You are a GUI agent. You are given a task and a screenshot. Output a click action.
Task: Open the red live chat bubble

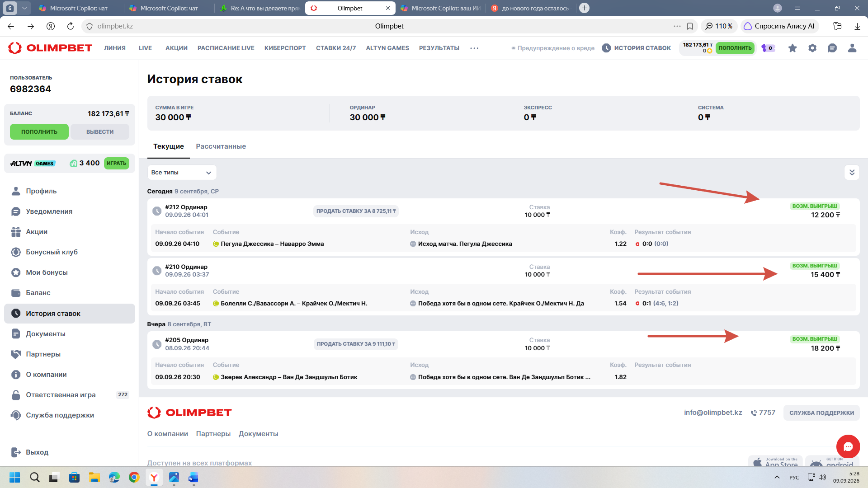848,446
